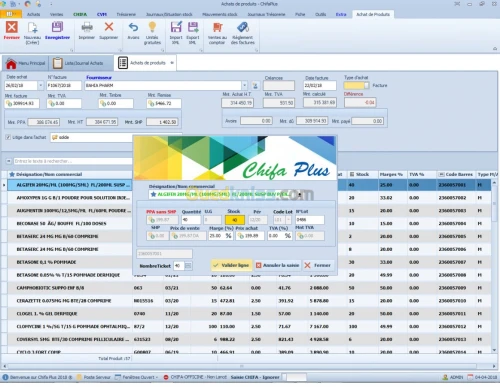Close the Achats de produits tab

172,63
